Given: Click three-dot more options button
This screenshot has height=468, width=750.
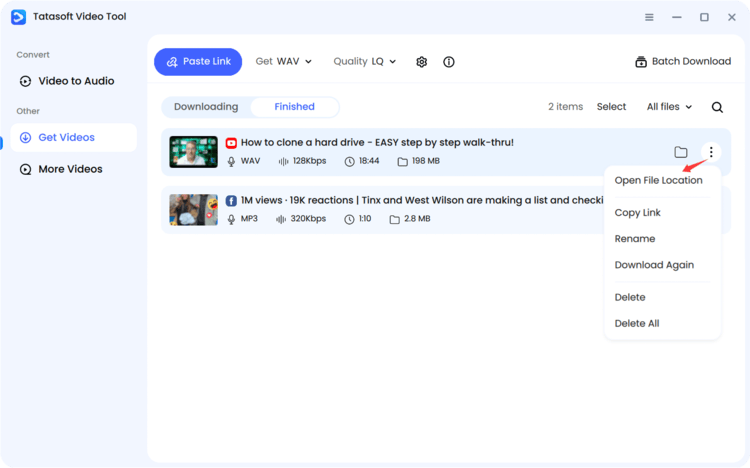Looking at the screenshot, I should point(711,152).
